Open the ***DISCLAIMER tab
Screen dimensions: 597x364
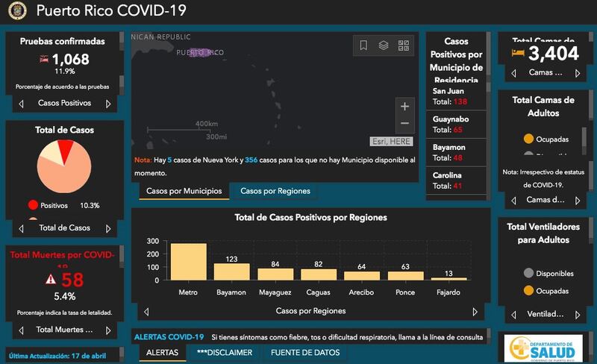(x=225, y=353)
